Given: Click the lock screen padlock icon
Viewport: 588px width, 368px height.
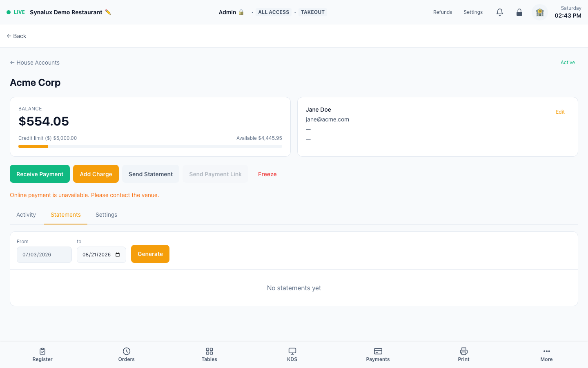Looking at the screenshot, I should (519, 12).
